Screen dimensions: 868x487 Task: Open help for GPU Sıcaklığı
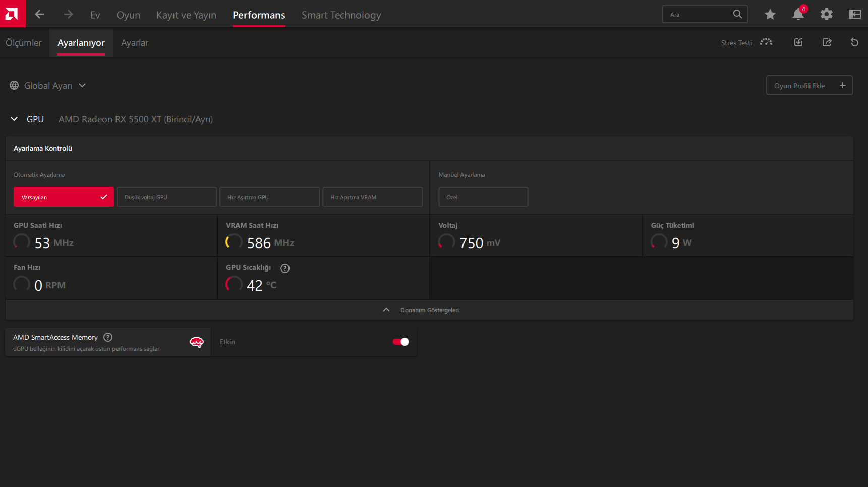(x=285, y=268)
